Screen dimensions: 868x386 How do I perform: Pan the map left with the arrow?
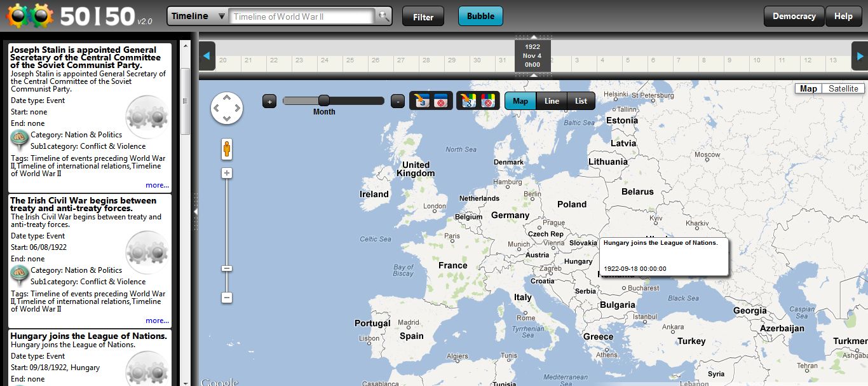click(216, 108)
